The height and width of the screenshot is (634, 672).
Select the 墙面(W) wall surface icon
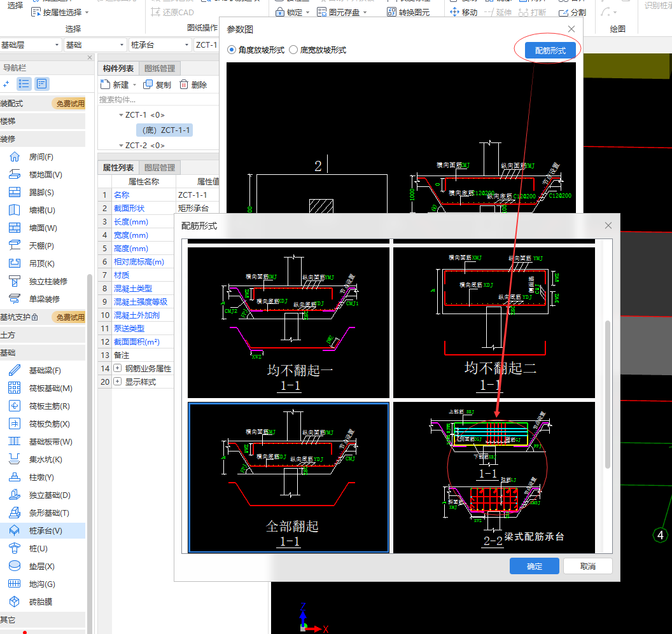(x=15, y=228)
